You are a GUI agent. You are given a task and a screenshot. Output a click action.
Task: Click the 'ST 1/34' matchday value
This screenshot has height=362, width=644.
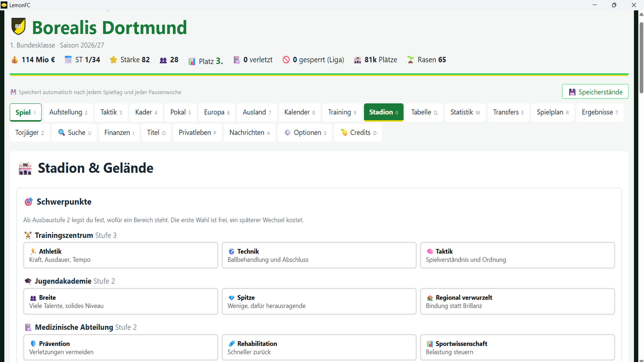88,60
